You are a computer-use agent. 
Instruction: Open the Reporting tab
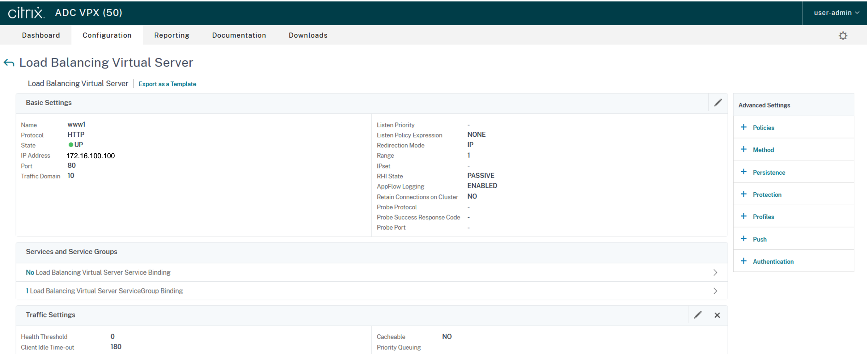[x=171, y=35]
